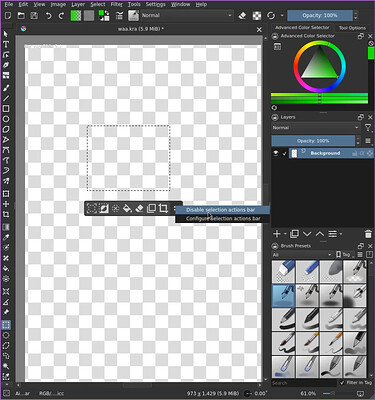Click the Background layer name
375x400 pixels.
point(325,153)
